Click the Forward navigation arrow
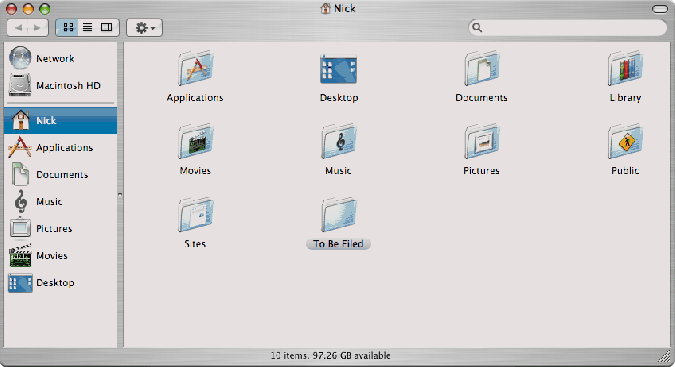Viewport: 675px width, 367px height. 38,28
